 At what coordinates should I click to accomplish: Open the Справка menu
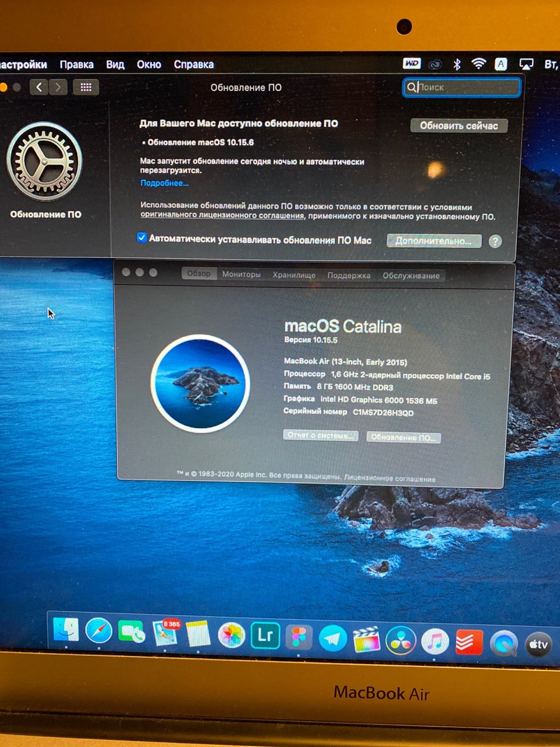point(194,64)
